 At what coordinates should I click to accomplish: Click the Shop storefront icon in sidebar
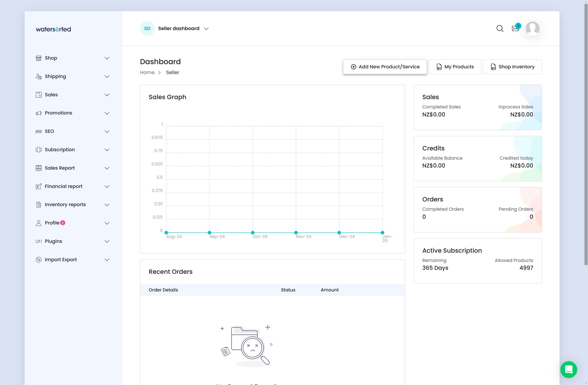(38, 58)
